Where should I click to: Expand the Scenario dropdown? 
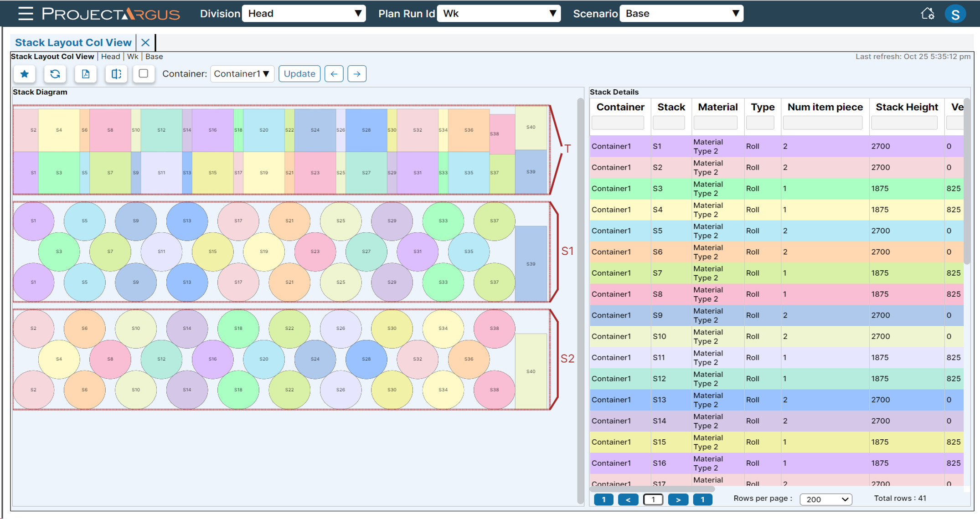tap(681, 14)
